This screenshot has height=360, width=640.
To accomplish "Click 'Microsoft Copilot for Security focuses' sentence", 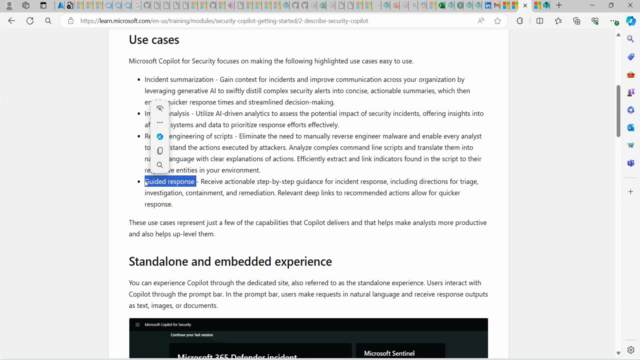I will coord(271,61).
